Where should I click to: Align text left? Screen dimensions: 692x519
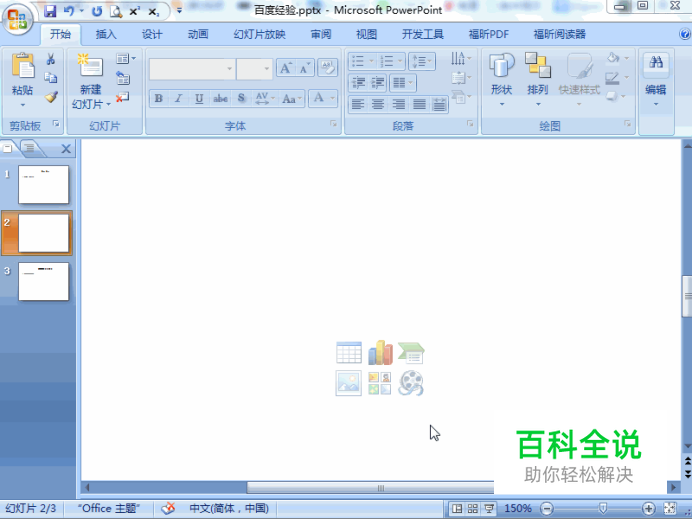358,105
